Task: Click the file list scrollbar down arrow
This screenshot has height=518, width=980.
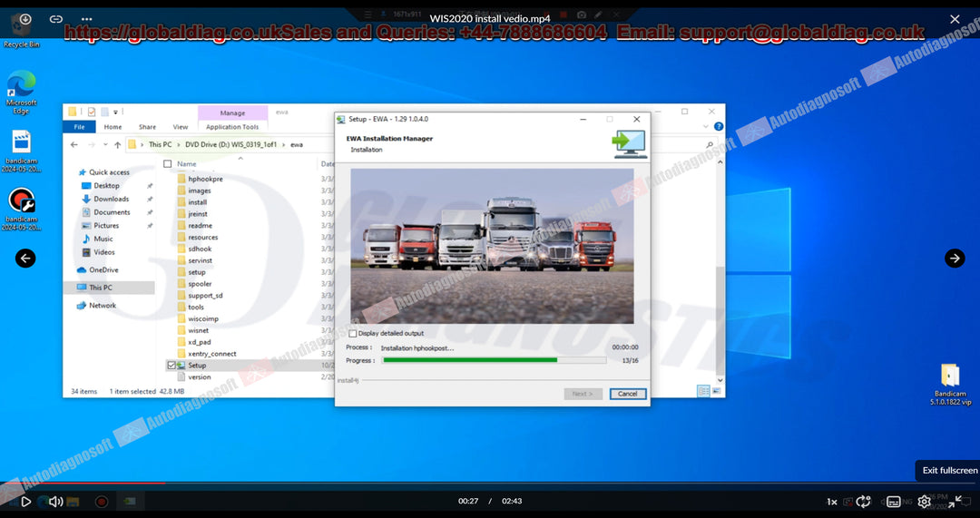Action: 720,380
